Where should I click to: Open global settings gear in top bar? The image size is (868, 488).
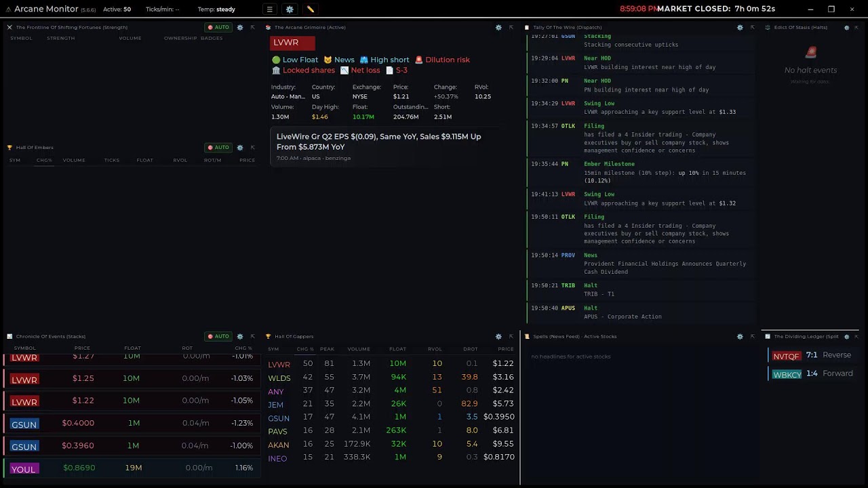pyautogui.click(x=290, y=9)
